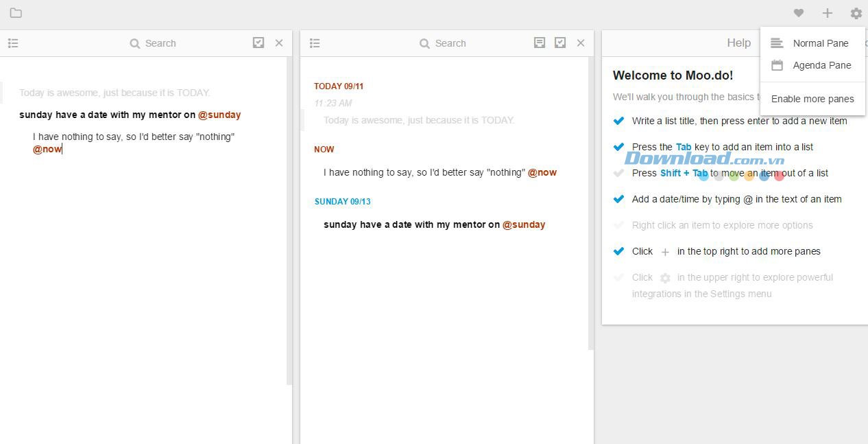
Task: Click the heart icon in the top bar
Action: pyautogui.click(x=799, y=13)
